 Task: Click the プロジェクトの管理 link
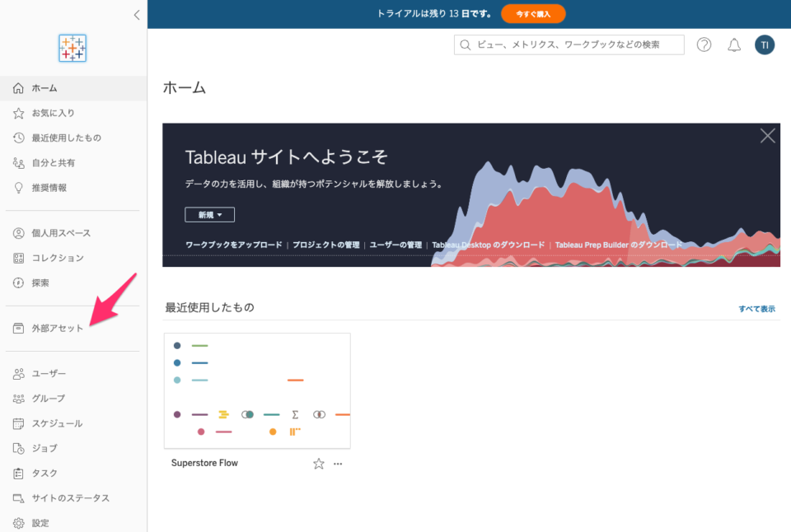pyautogui.click(x=326, y=245)
